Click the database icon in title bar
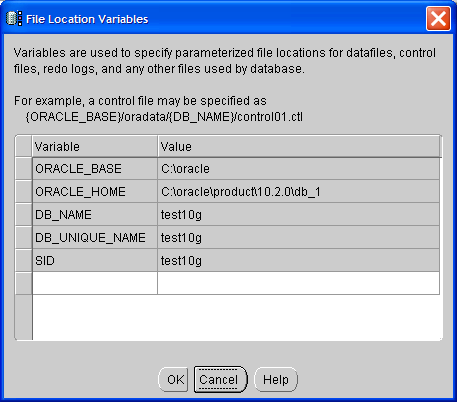 click(x=14, y=19)
